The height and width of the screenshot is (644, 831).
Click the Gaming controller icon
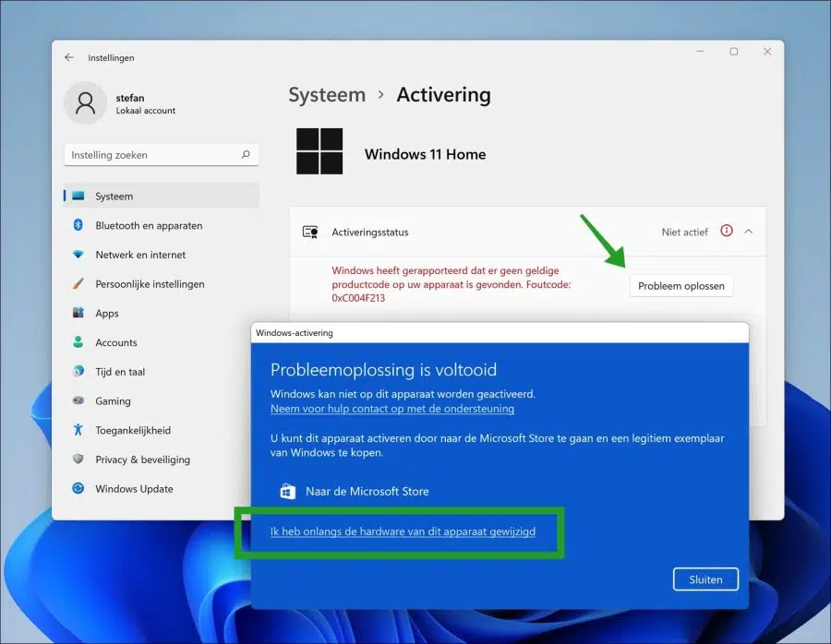[78, 400]
